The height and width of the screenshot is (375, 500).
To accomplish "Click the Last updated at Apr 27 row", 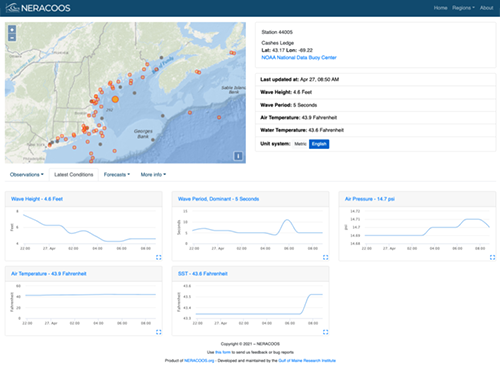I will click(x=376, y=80).
